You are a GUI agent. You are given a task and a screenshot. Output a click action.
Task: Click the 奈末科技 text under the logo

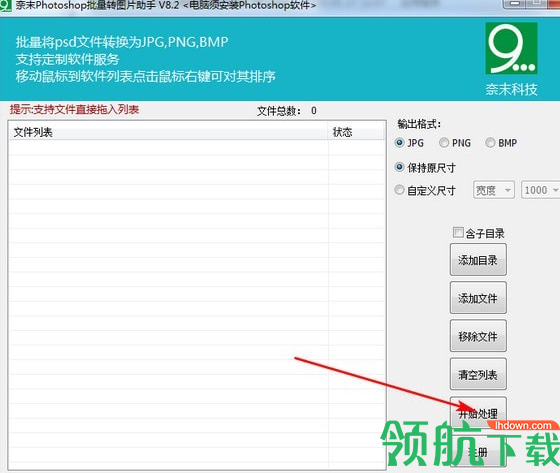[x=511, y=89]
